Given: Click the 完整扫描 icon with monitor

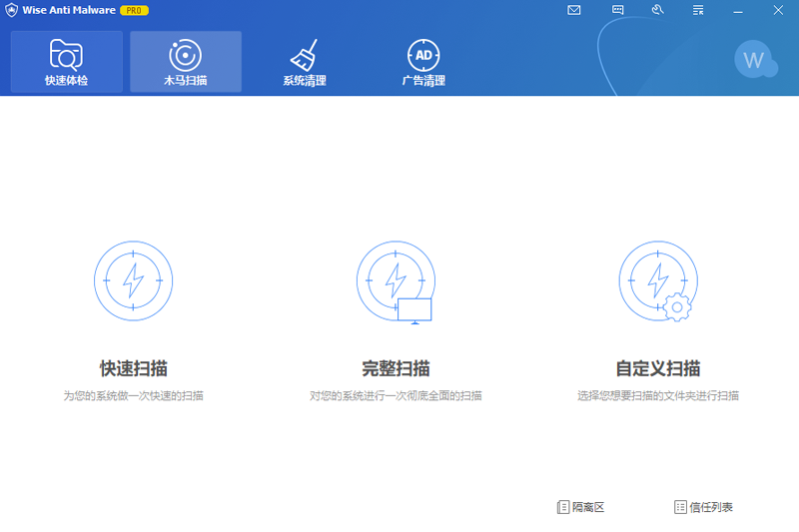Looking at the screenshot, I should pyautogui.click(x=396, y=280).
